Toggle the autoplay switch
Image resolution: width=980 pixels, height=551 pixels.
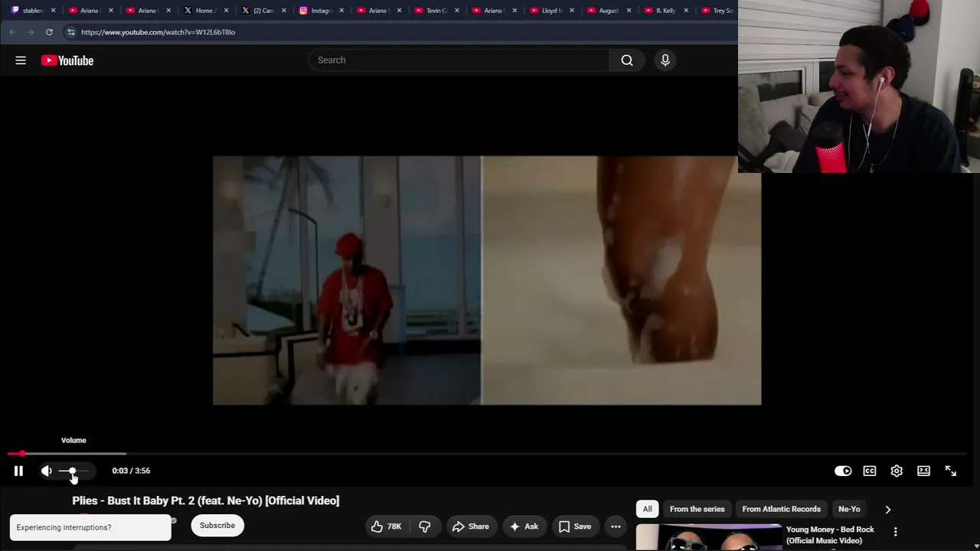pos(843,471)
